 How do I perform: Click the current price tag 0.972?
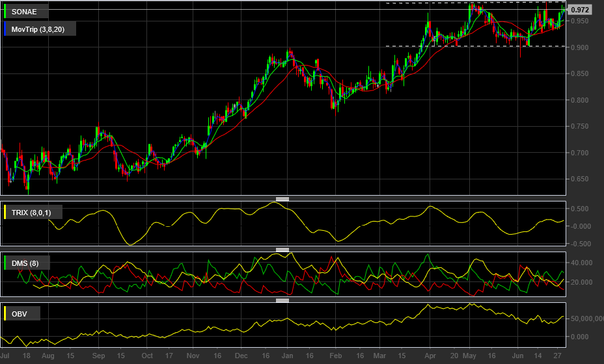point(579,10)
